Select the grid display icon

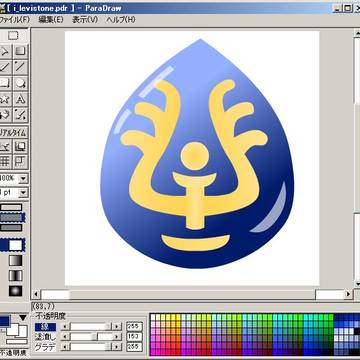tap(5, 162)
